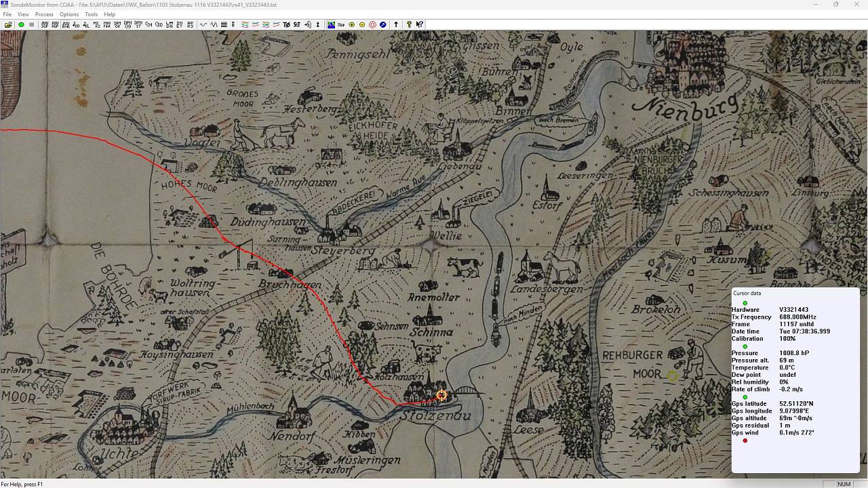Click the blue arrow globe icon
The image size is (868, 488).
click(x=383, y=24)
